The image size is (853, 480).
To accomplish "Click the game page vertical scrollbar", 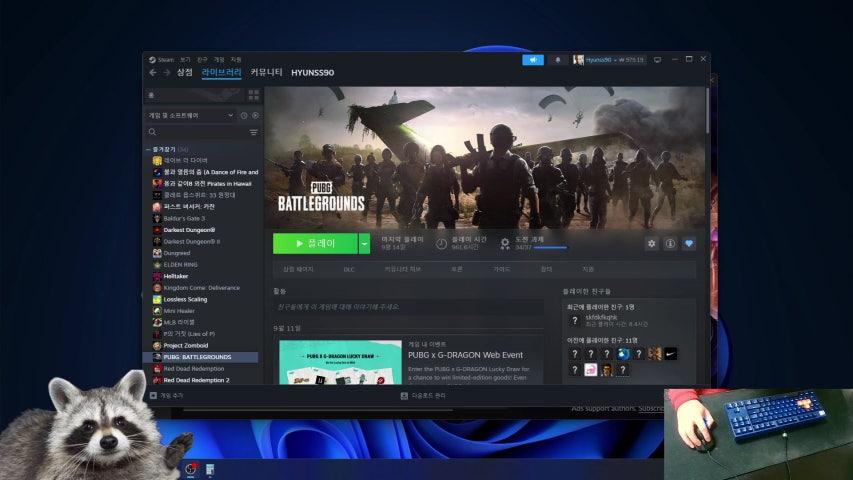I will pos(707,112).
